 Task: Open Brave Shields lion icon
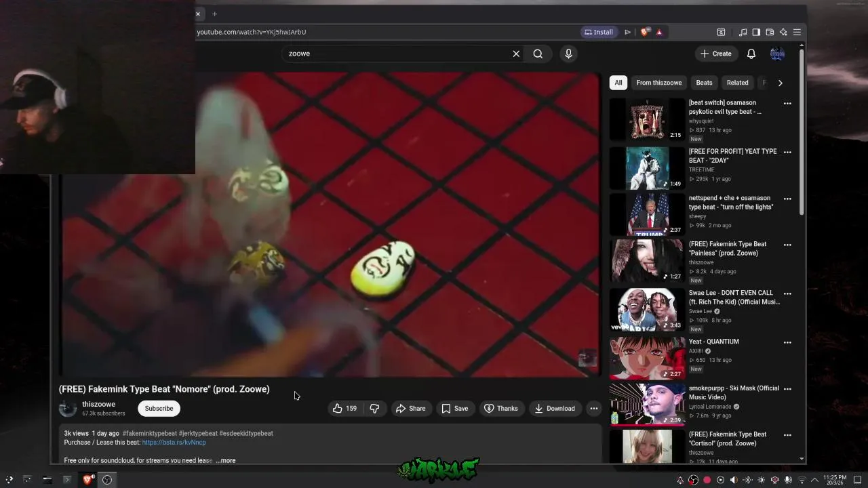coord(645,32)
